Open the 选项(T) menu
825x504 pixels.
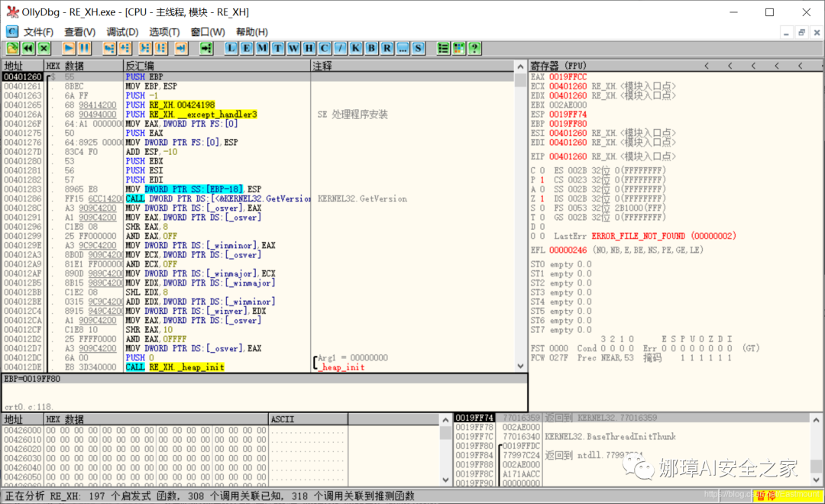pos(164,32)
